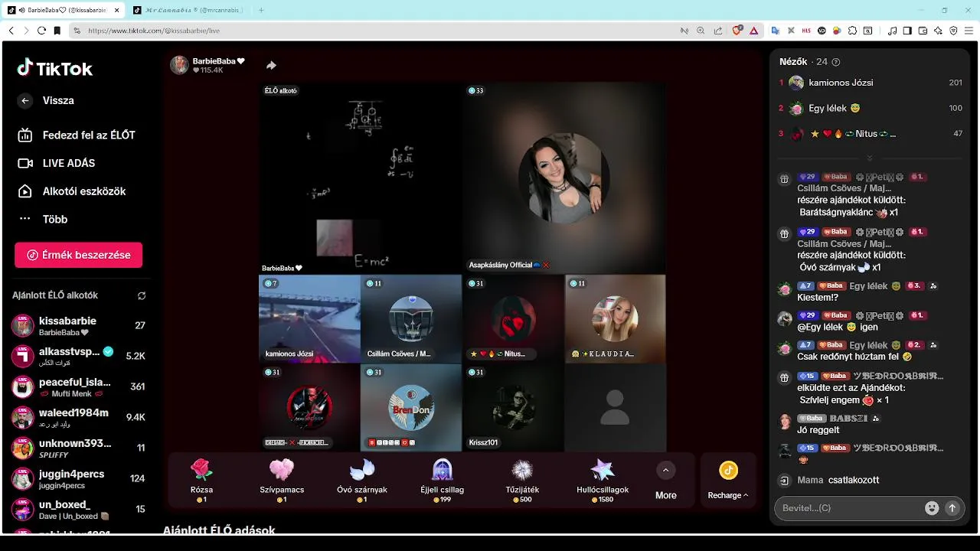The image size is (980, 551).
Task: Open the Extensions puzzle icon
Action: pyautogui.click(x=852, y=31)
